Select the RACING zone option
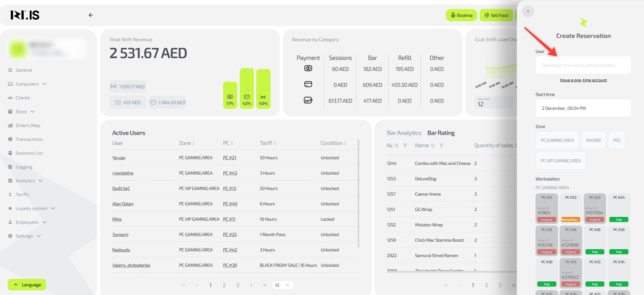644x295 pixels. (x=593, y=140)
